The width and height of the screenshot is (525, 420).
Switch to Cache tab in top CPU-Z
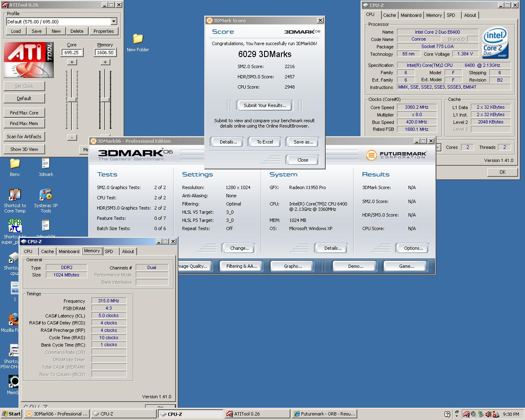(389, 15)
